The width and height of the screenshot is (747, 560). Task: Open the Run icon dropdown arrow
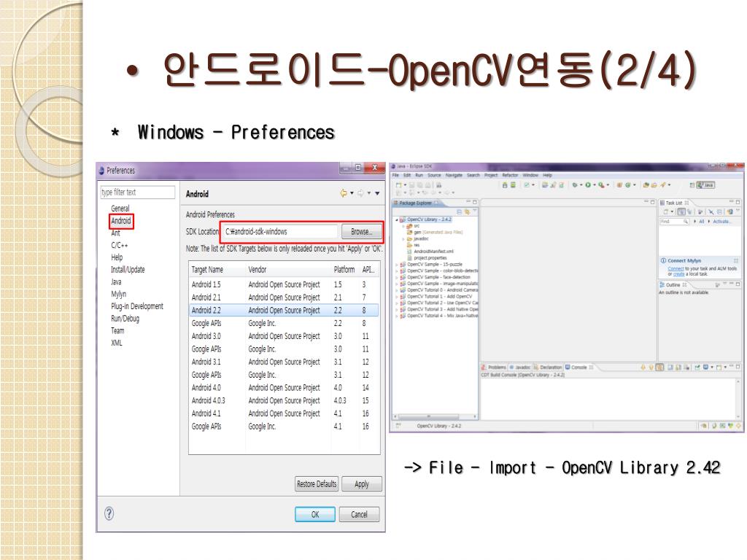[x=595, y=184]
